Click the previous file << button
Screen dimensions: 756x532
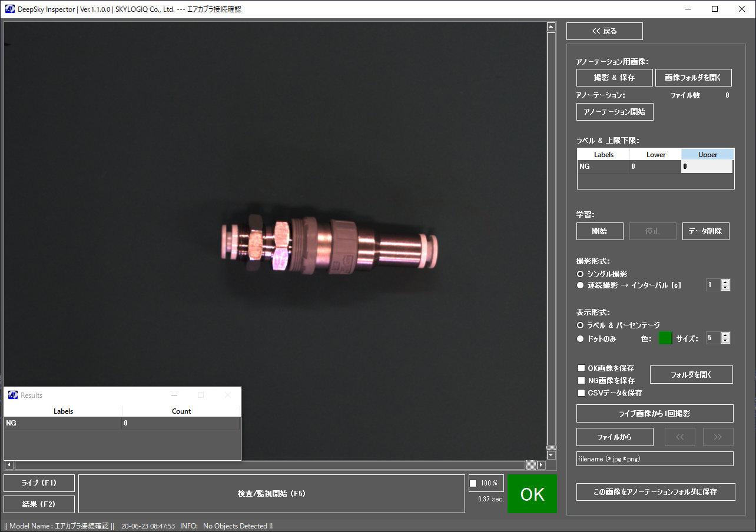coord(680,437)
